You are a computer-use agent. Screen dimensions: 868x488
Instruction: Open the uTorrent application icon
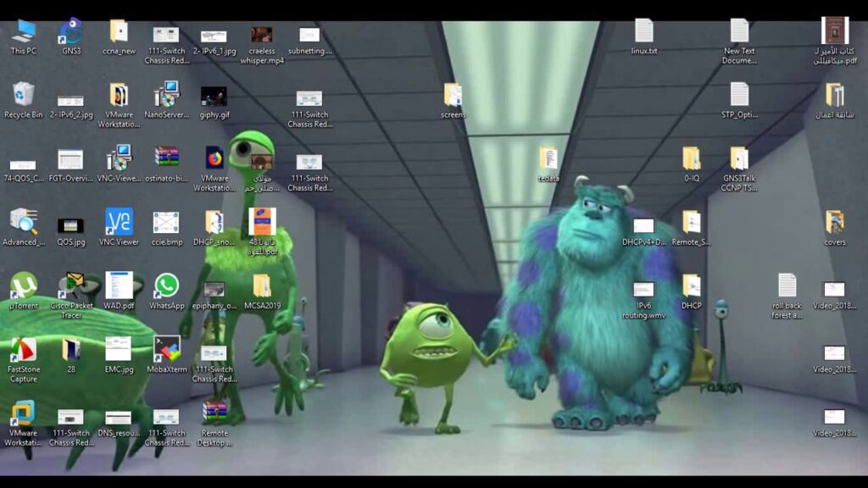[x=23, y=286]
